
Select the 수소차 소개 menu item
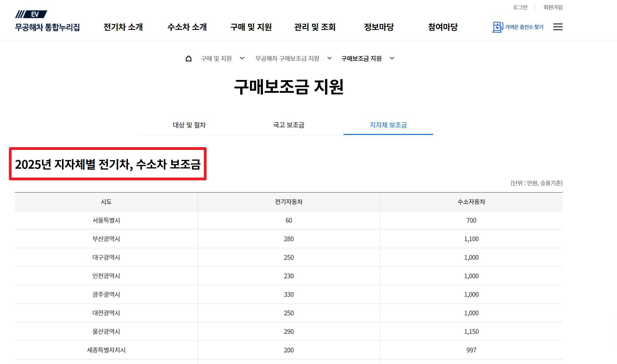[x=188, y=27]
